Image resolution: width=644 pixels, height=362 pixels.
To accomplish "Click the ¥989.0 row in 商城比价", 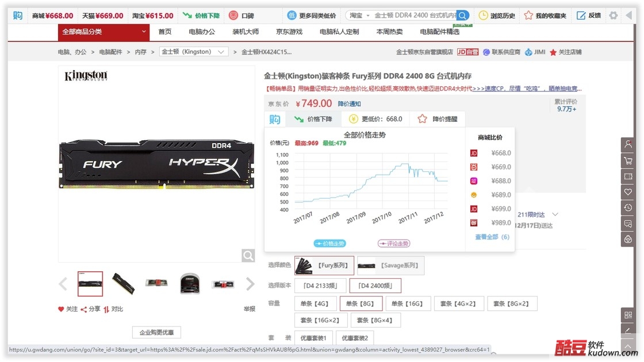I will coord(490,223).
